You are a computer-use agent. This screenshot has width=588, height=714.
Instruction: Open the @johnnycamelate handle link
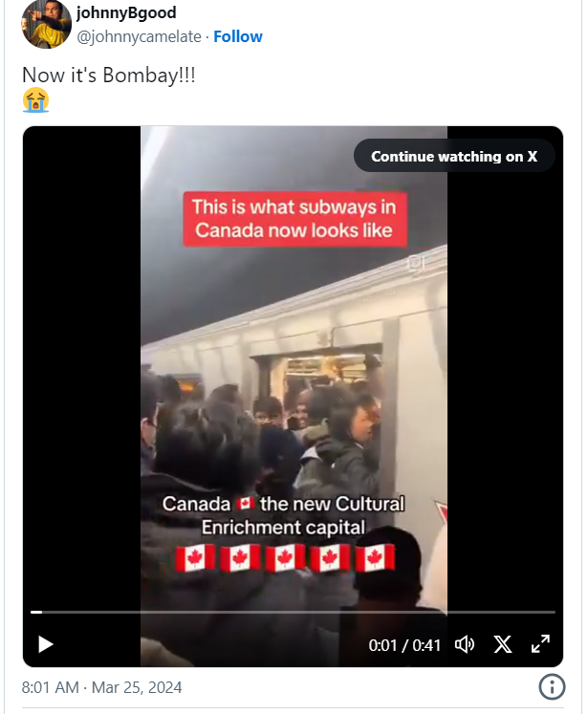pos(139,36)
